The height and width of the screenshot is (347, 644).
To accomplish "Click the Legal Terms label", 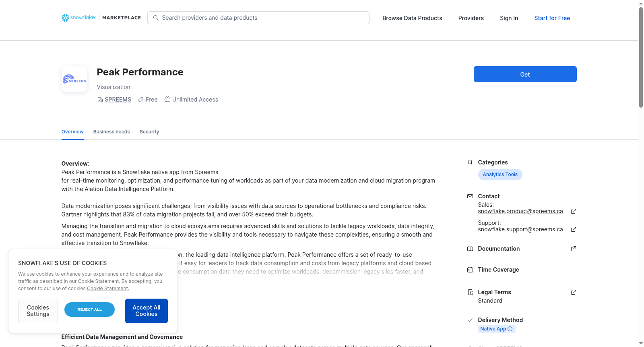I will click(494, 292).
